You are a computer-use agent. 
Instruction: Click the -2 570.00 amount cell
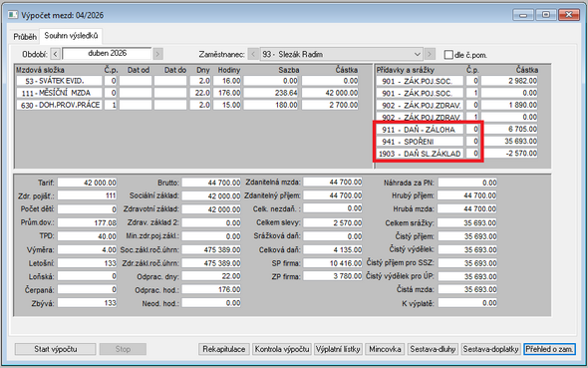(x=510, y=154)
